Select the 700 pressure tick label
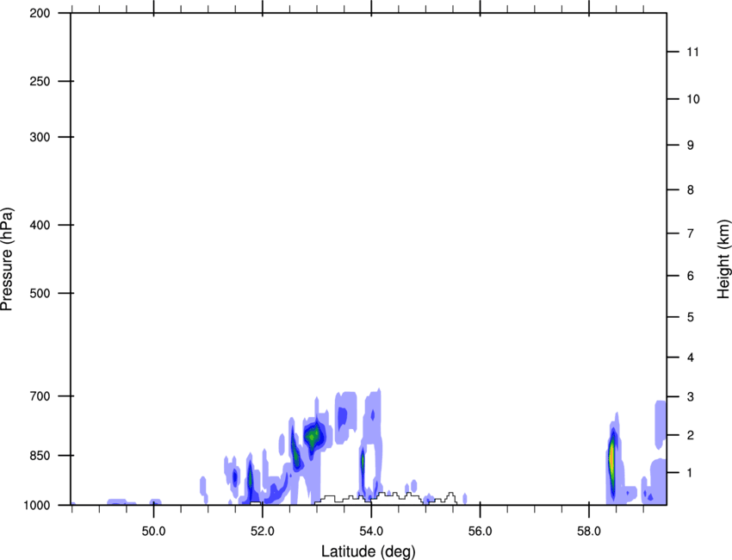Viewport: 732px width, 560px height. (40, 396)
